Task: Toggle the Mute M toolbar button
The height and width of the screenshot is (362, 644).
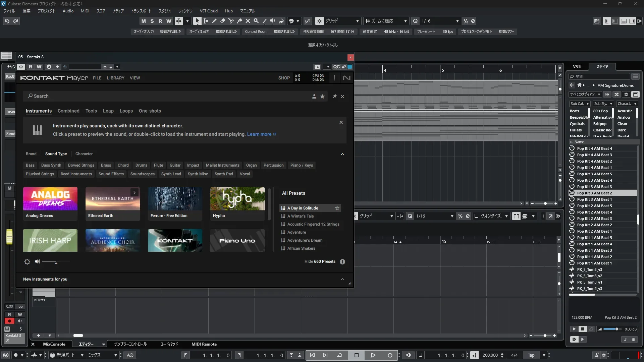Action: (x=144, y=21)
